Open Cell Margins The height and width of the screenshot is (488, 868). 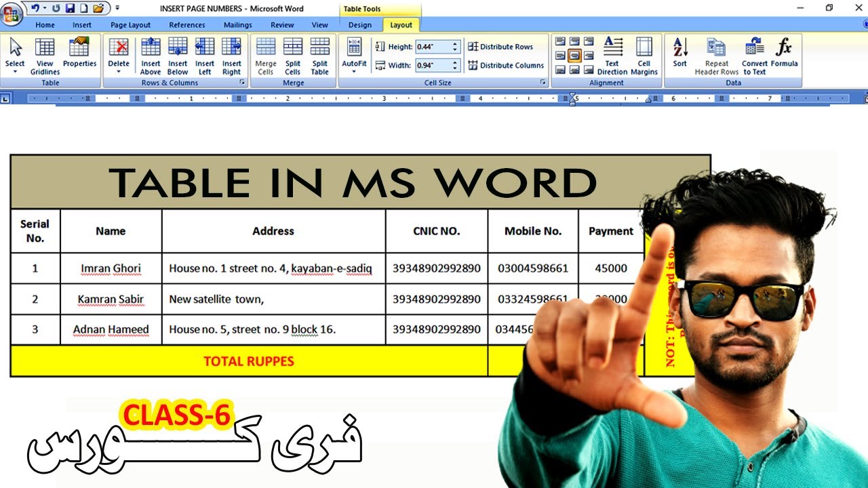[x=644, y=56]
